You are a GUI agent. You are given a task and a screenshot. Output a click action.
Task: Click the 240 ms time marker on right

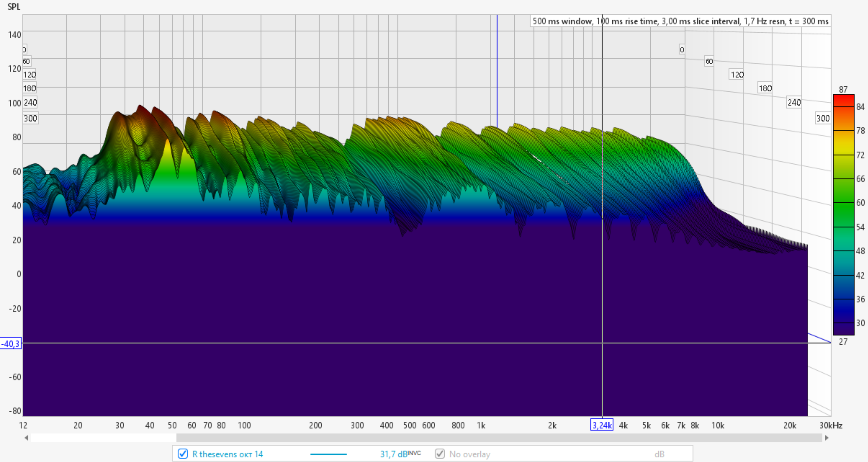[x=794, y=103]
